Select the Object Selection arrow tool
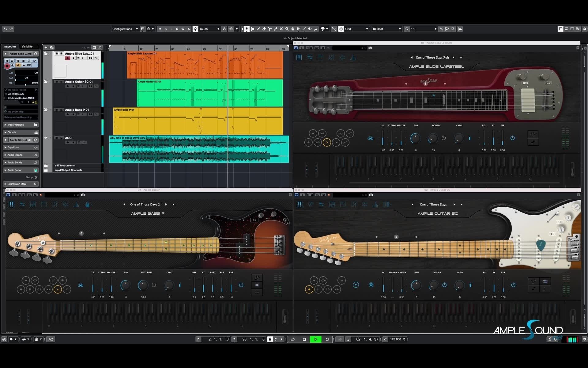 pos(247,29)
